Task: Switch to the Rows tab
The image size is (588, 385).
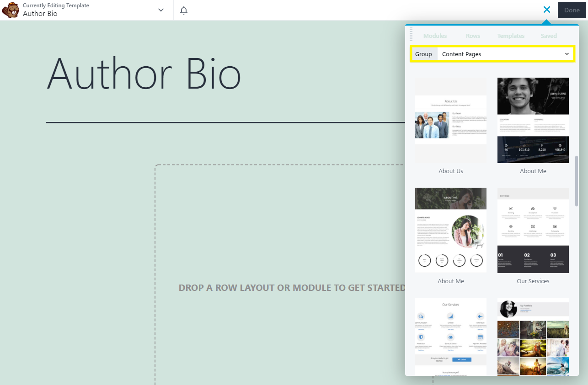Action: pos(473,36)
